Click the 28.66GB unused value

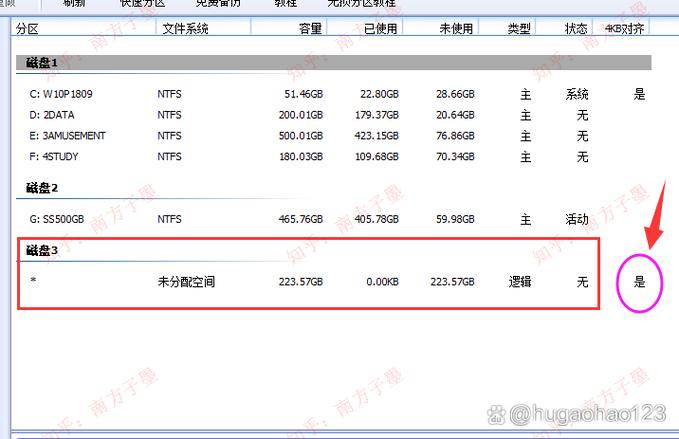(x=455, y=94)
